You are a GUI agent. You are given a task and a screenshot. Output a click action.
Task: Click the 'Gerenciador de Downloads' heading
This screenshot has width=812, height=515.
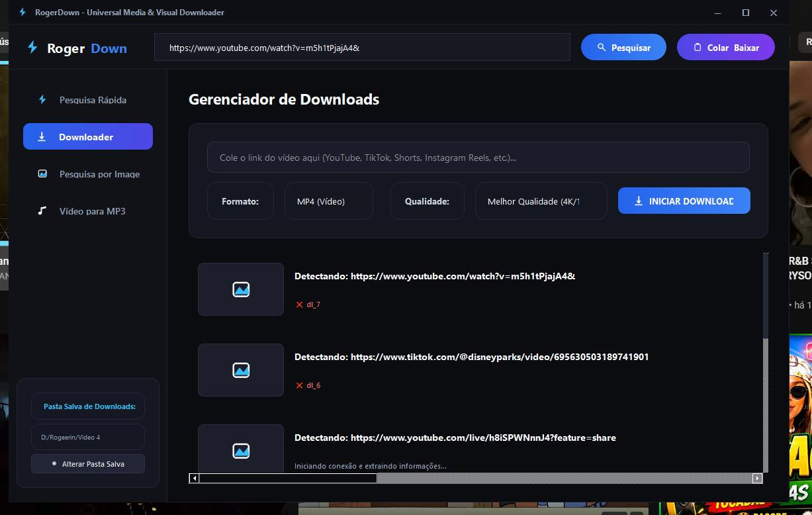click(x=284, y=99)
